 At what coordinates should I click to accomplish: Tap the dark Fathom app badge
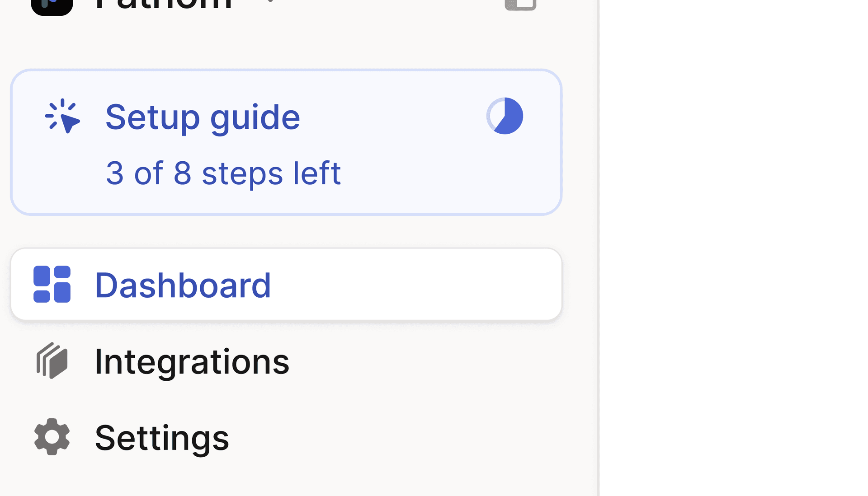pos(51,5)
